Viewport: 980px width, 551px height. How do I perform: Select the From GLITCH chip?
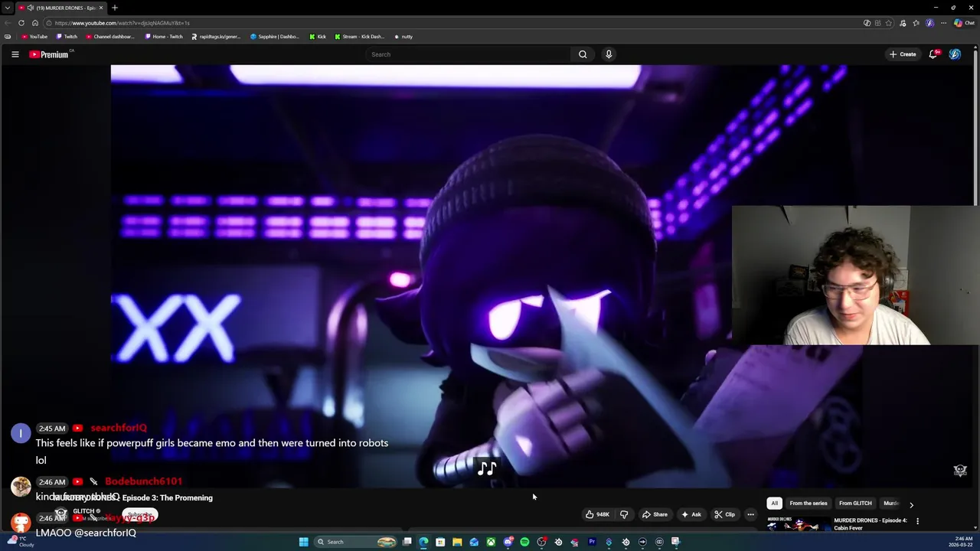855,503
